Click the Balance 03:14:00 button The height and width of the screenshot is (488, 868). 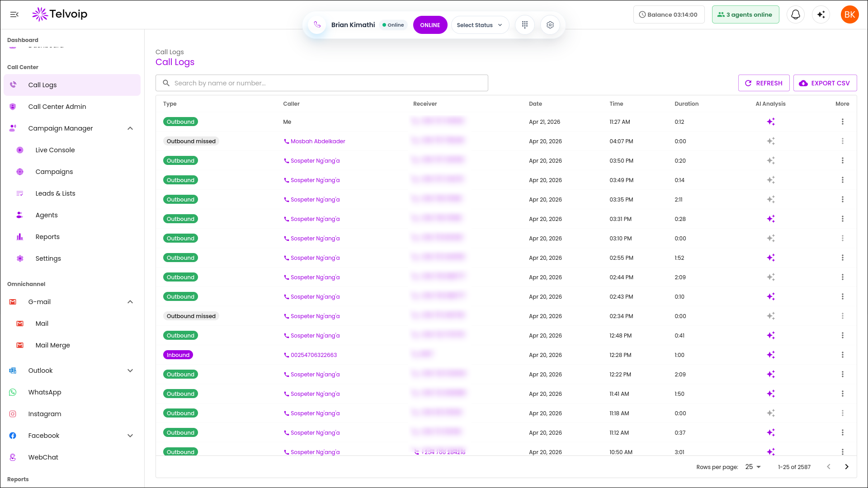point(669,14)
